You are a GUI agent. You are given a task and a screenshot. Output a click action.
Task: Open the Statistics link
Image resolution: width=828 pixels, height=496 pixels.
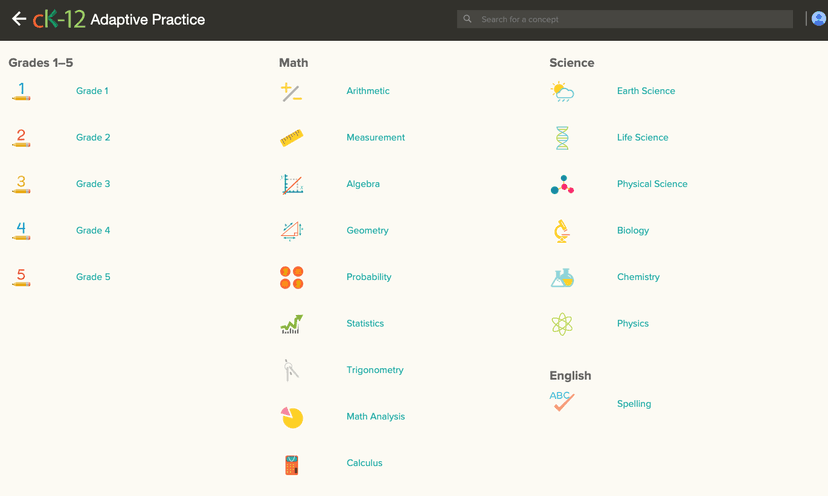point(365,323)
